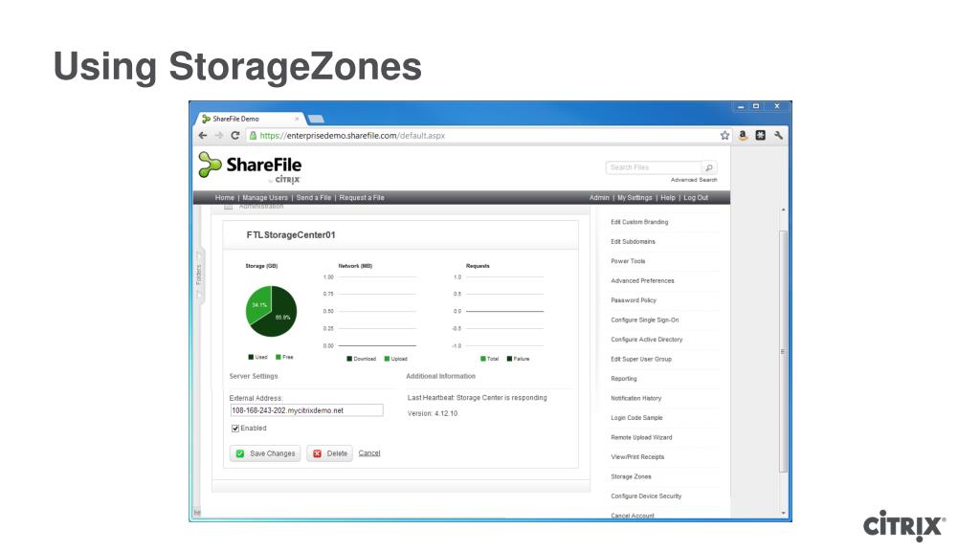Image resolution: width=980 pixels, height=551 pixels.
Task: Click 'Last Heartbeat: Storage Center is responding' text
Action: point(477,397)
